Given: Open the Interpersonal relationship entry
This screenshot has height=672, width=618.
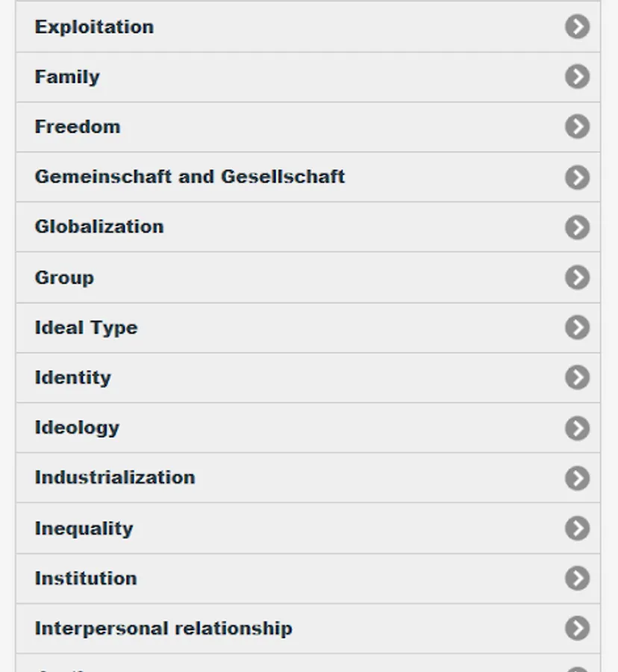Looking at the screenshot, I should (163, 629).
